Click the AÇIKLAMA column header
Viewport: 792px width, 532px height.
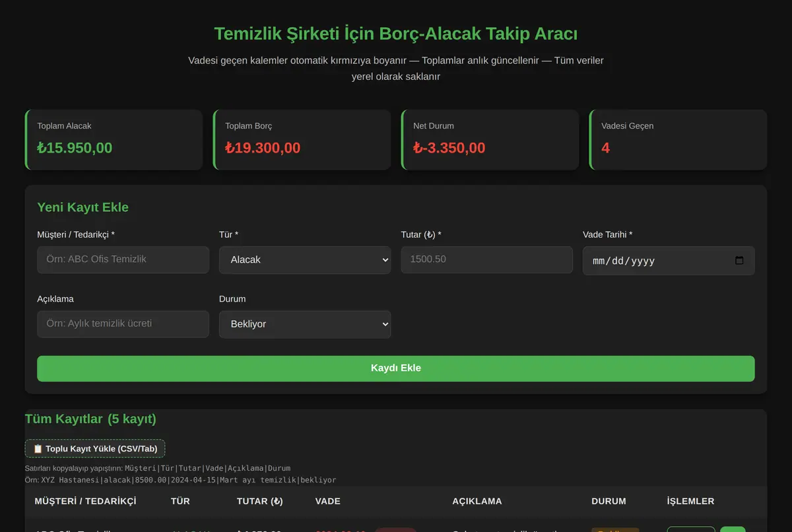tap(477, 501)
